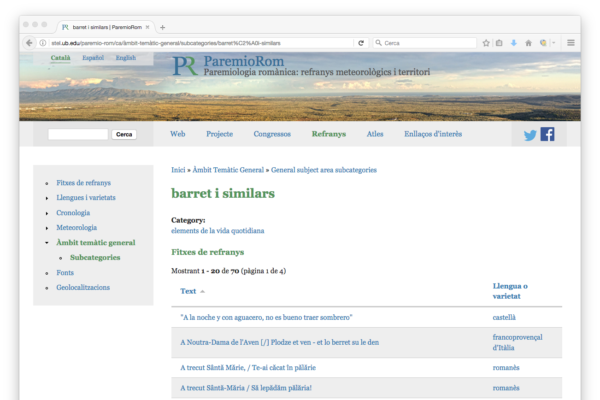Open the Firefox hamburger menu
Screen dimensions: 600x400
click(571, 43)
